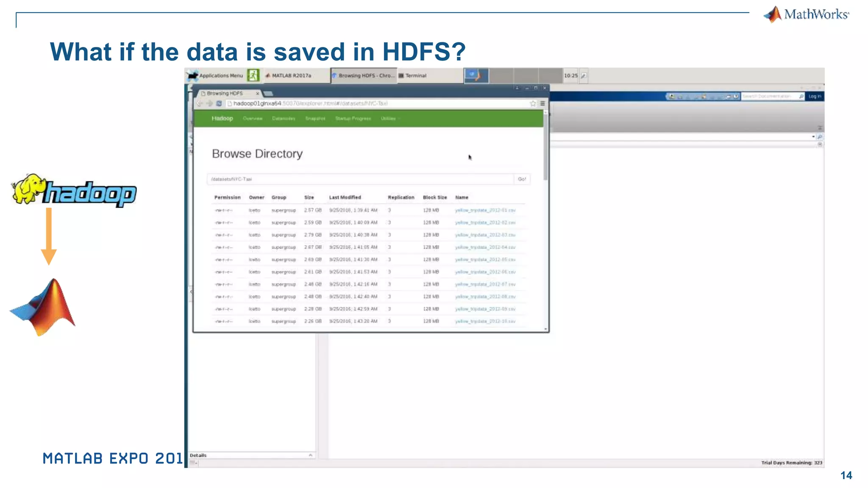Expand the current folder path dropdown arrow
Image resolution: width=868 pixels, height=488 pixels.
(x=813, y=137)
